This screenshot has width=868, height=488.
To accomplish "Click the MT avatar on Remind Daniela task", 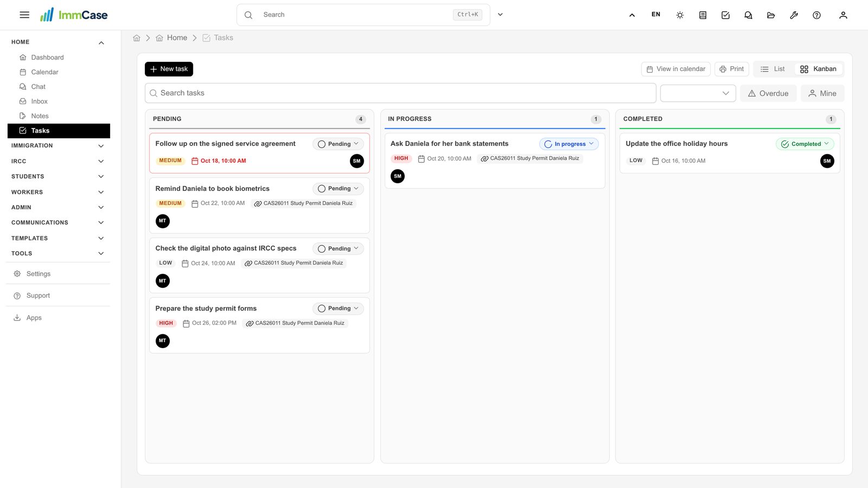I will tap(162, 221).
